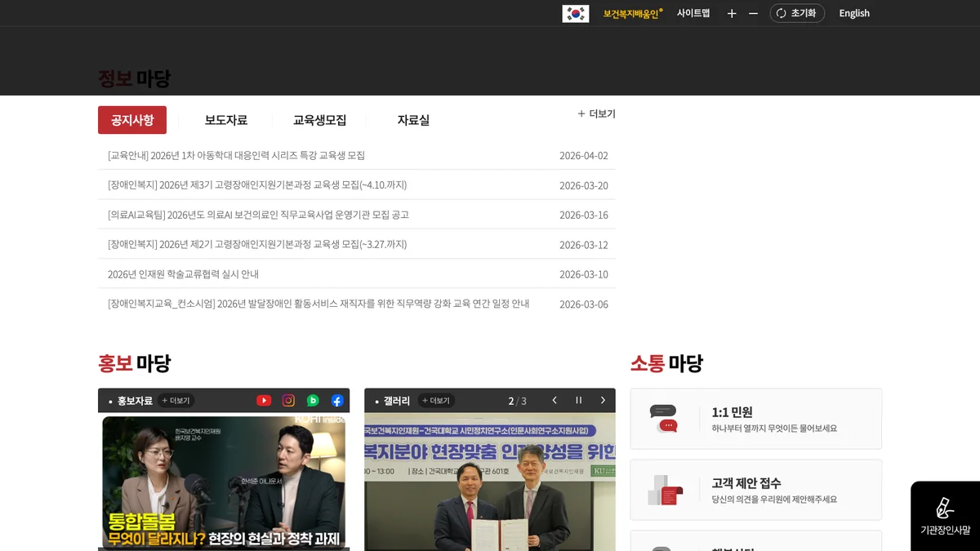Open the Instagram icon link
The height and width of the screenshot is (551, 980).
pyautogui.click(x=288, y=401)
